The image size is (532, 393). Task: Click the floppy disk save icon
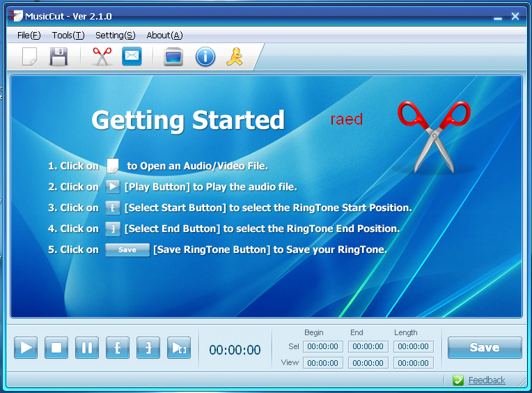[x=58, y=56]
